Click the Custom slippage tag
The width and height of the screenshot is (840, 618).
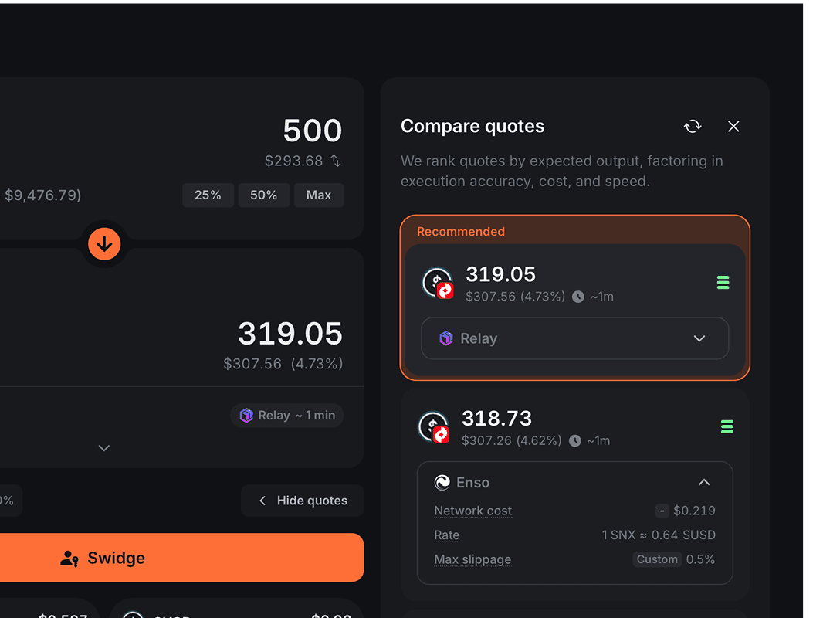657,559
